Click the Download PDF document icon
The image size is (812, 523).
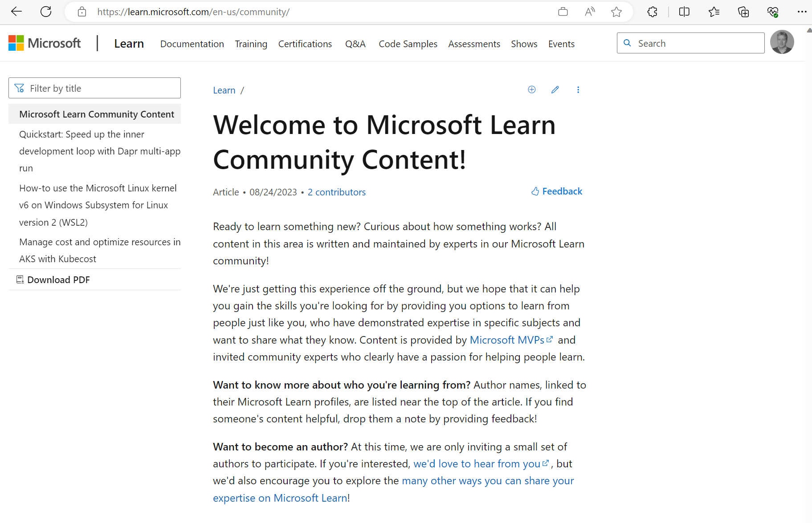click(x=20, y=280)
